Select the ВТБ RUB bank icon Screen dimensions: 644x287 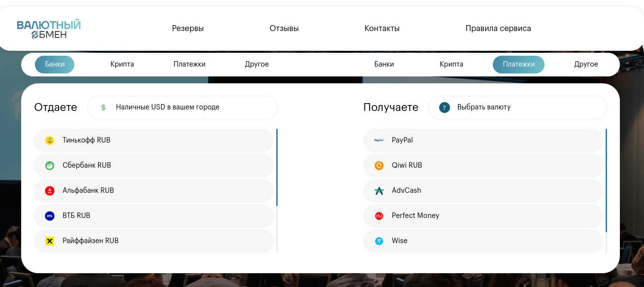pos(50,215)
